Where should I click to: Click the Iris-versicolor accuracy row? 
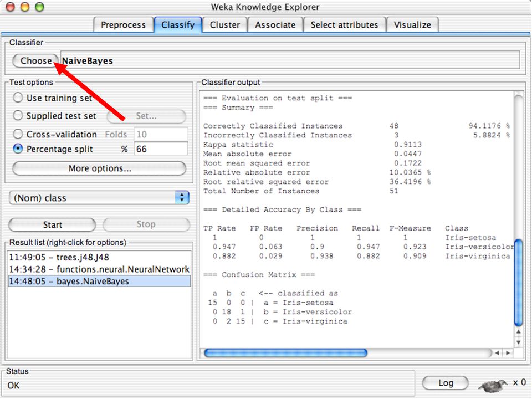(364, 247)
